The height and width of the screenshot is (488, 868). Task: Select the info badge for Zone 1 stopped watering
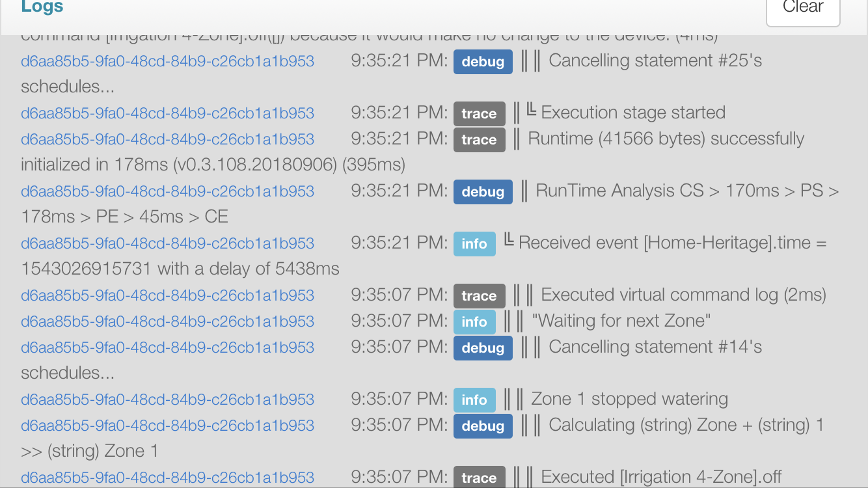pyautogui.click(x=474, y=400)
